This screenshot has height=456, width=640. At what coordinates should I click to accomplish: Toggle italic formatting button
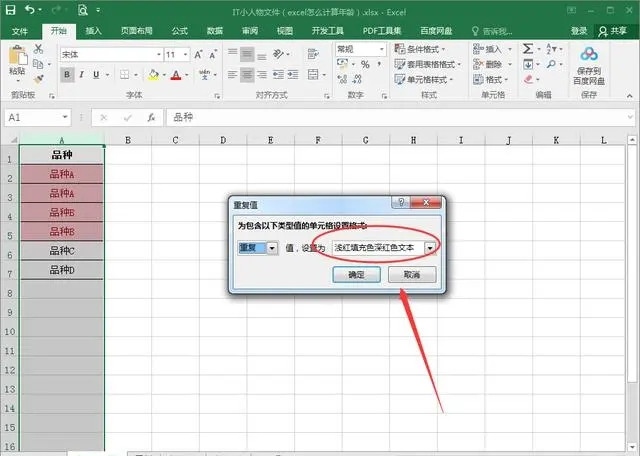click(82, 74)
